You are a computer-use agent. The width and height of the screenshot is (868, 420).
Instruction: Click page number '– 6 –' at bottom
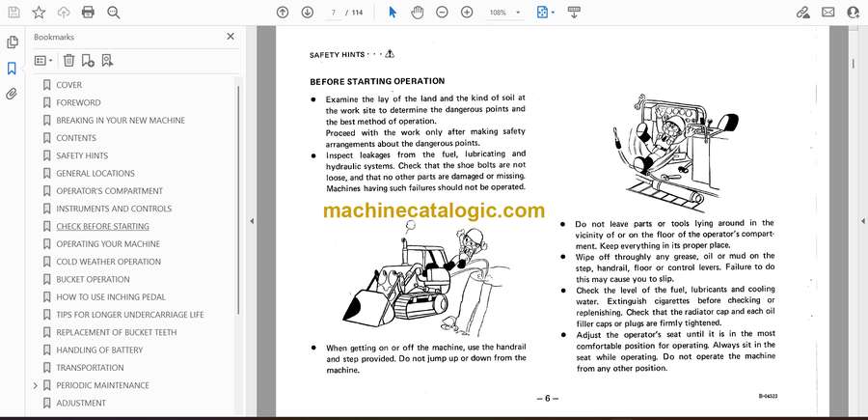coord(547,398)
